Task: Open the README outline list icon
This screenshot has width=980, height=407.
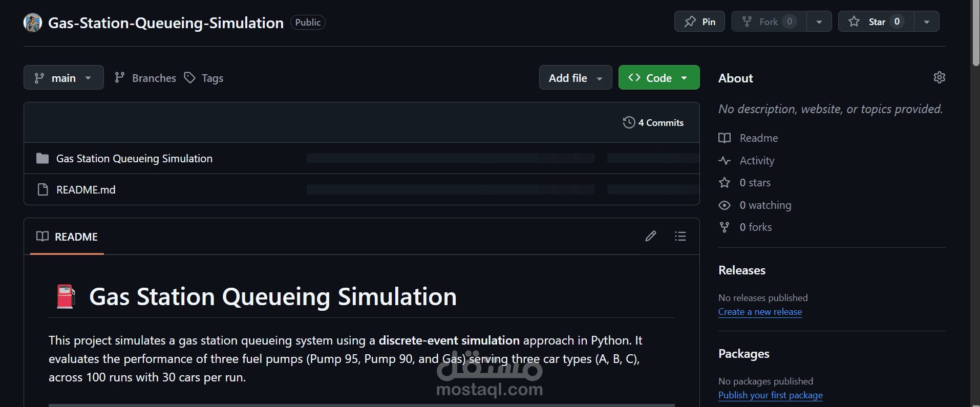Action: tap(680, 236)
